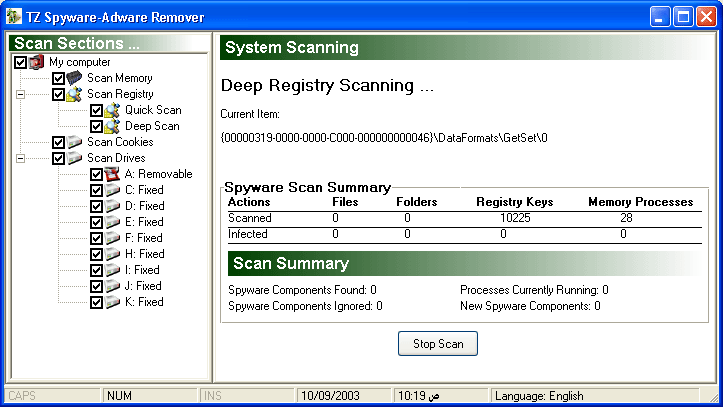
Task: Disable the Deep Scan checkbox
Action: click(96, 126)
